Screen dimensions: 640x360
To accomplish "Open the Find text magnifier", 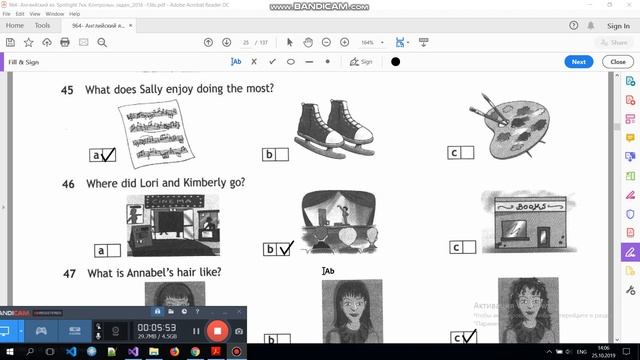I will pos(102,42).
